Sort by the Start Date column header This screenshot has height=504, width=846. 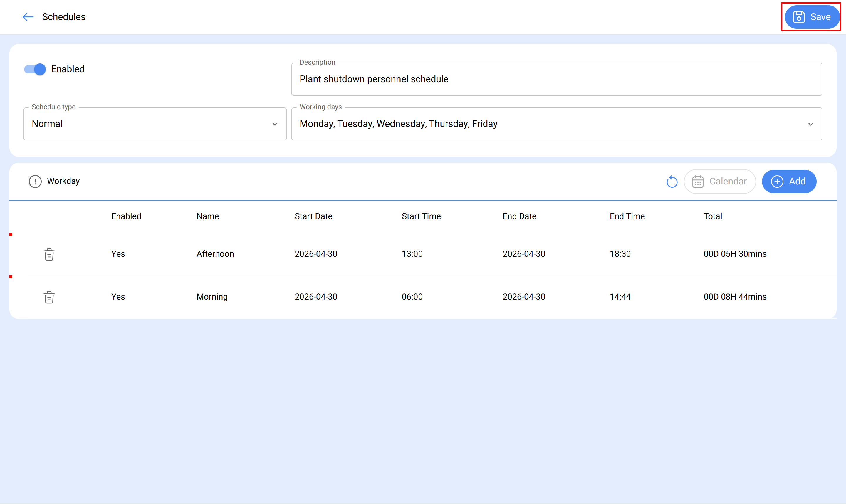(313, 216)
